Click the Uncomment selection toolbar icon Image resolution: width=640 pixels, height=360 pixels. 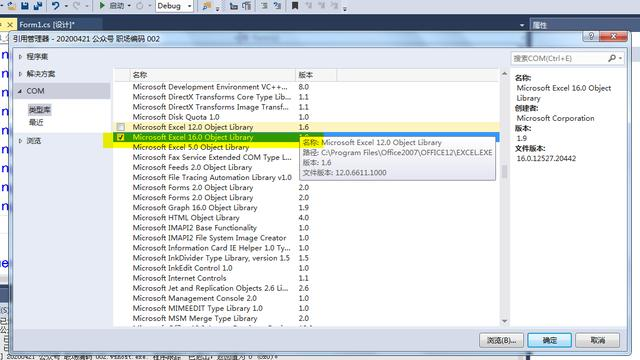pos(278,6)
